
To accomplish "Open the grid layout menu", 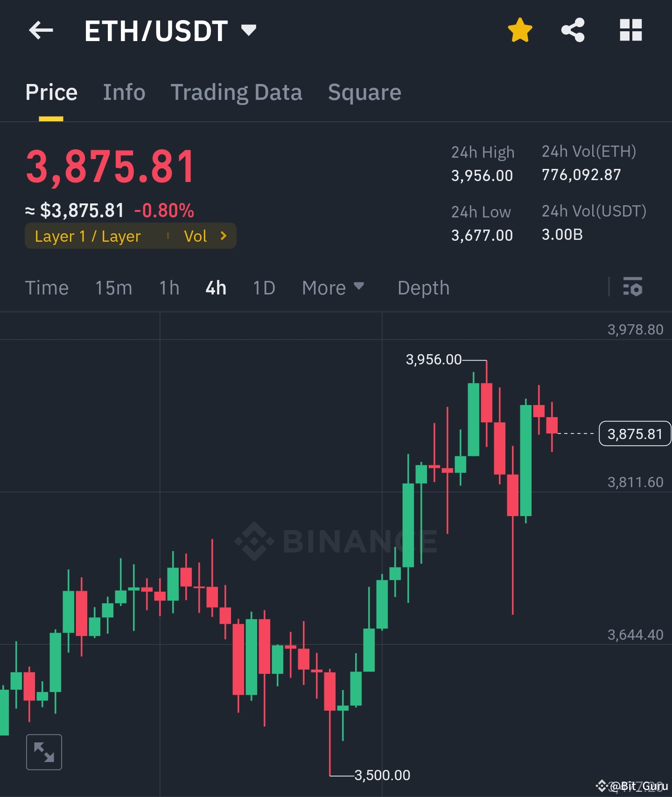I will pyautogui.click(x=631, y=30).
